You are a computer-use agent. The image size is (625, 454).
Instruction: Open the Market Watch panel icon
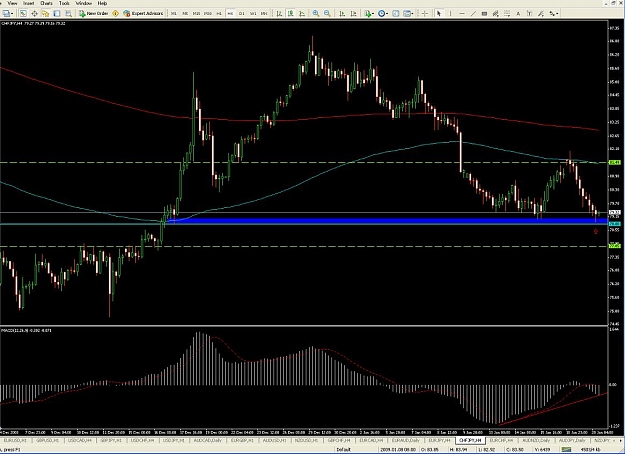(x=23, y=14)
